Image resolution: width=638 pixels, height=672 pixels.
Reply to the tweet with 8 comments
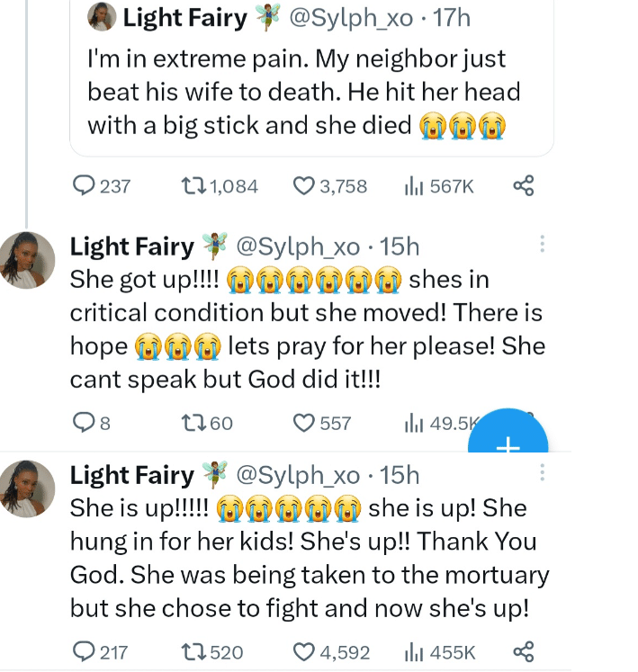tap(83, 422)
